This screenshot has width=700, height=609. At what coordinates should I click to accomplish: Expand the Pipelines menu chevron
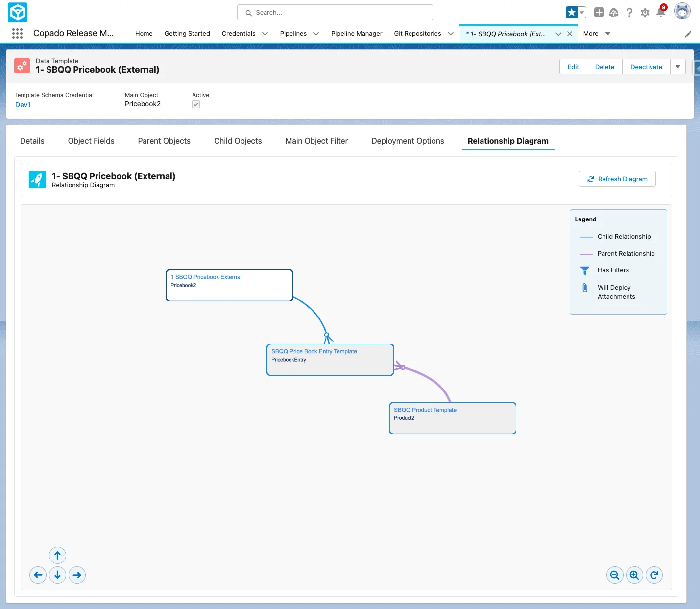316,34
